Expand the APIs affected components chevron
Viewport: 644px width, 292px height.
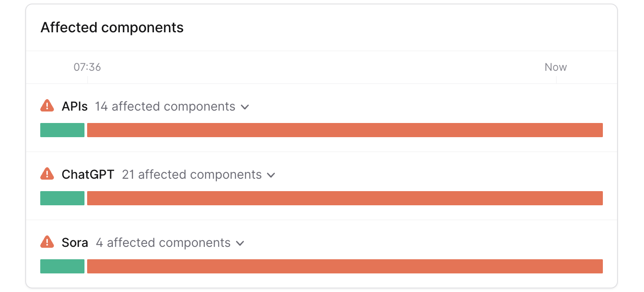coord(245,107)
